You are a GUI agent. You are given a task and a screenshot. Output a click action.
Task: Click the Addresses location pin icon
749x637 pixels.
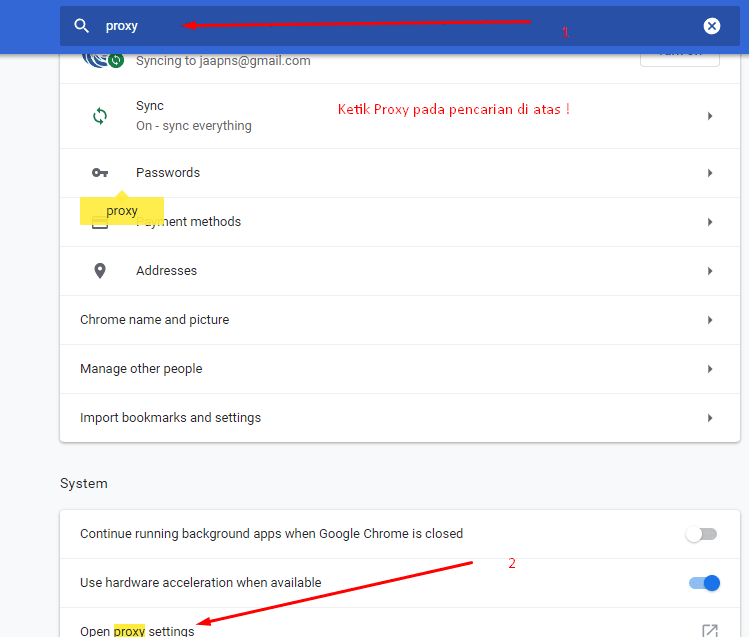tap(100, 271)
